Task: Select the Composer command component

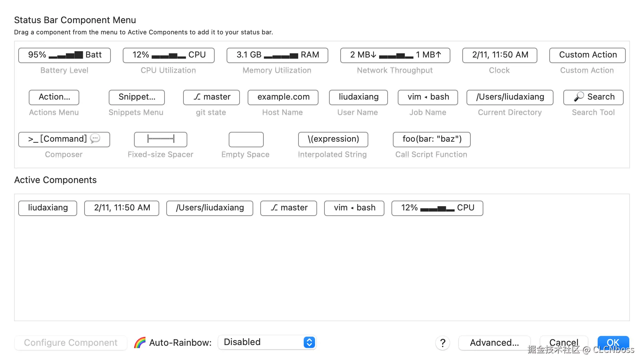Action: 64,139
